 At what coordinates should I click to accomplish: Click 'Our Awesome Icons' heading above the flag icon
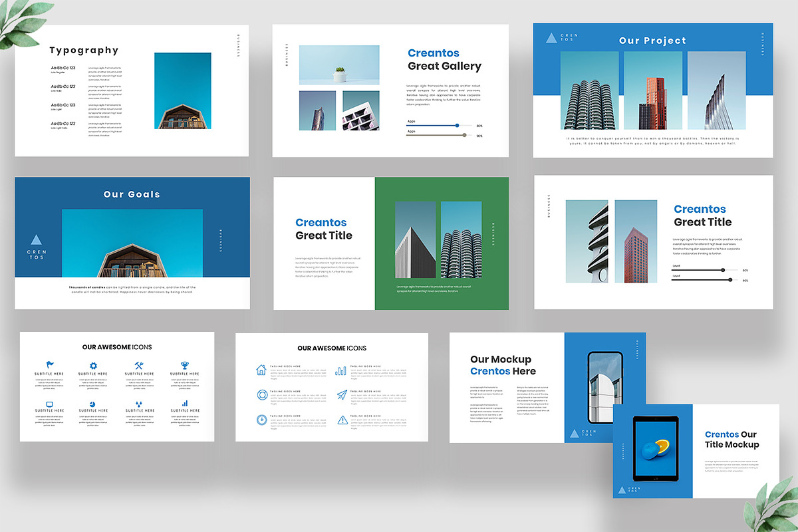tap(117, 347)
